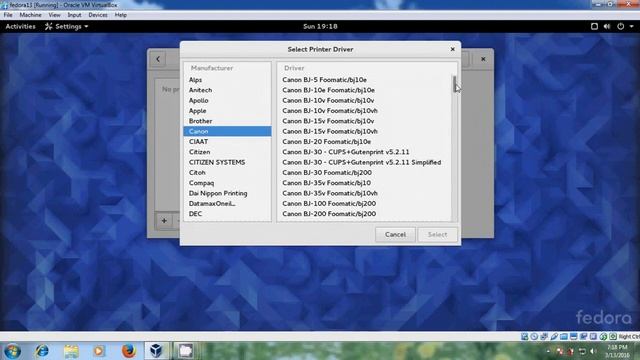Screen dimensions: 640x360
Task: Open the VirtualBox Input menu
Action: point(74,15)
